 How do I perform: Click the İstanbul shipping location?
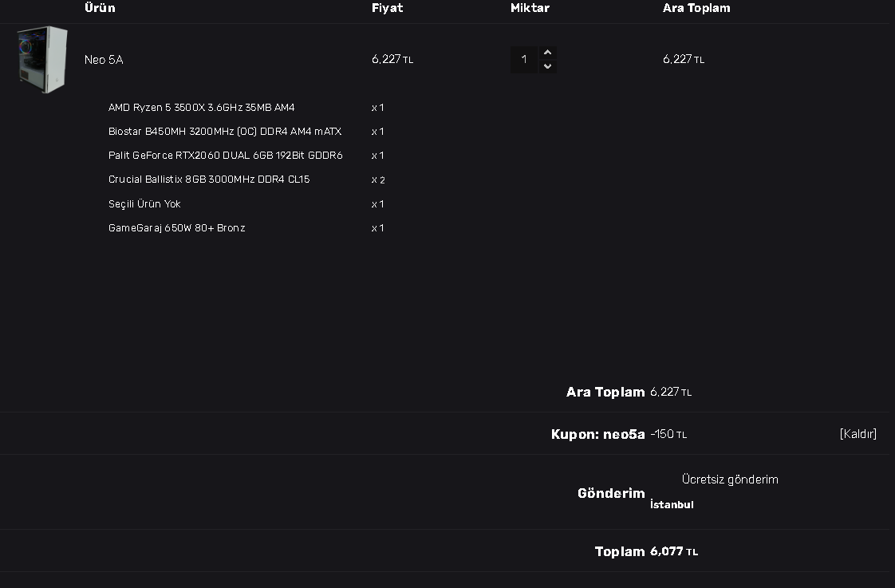[672, 504]
